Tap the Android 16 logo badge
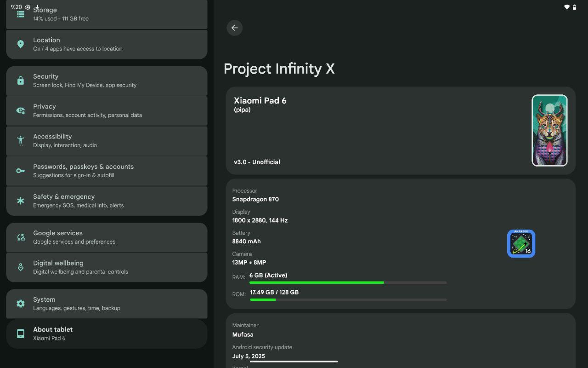This screenshot has width=588, height=368. click(x=521, y=244)
